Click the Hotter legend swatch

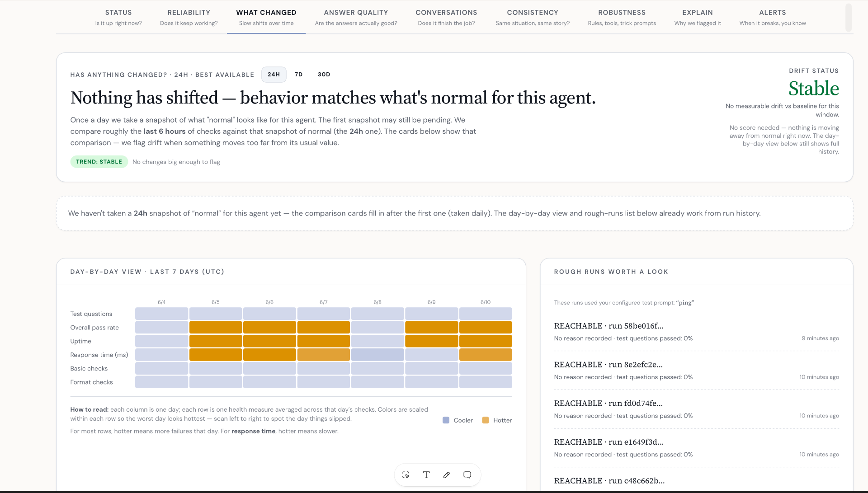(x=486, y=420)
